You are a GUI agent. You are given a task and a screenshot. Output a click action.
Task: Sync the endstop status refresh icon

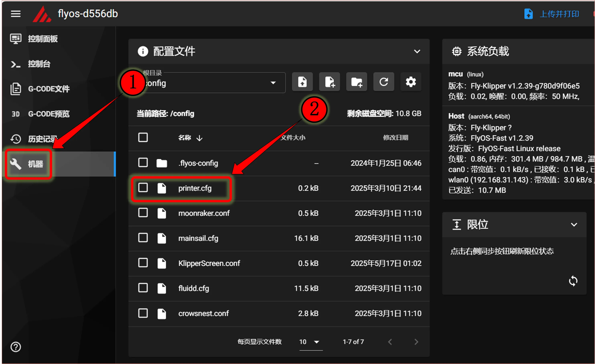573,281
